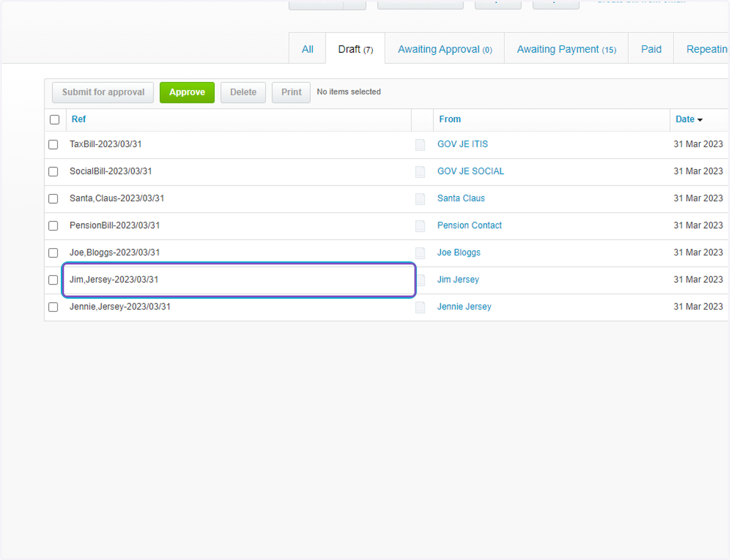Open file icon for PensionBill-2023/03/31 row
This screenshot has width=730, height=560.
(420, 226)
